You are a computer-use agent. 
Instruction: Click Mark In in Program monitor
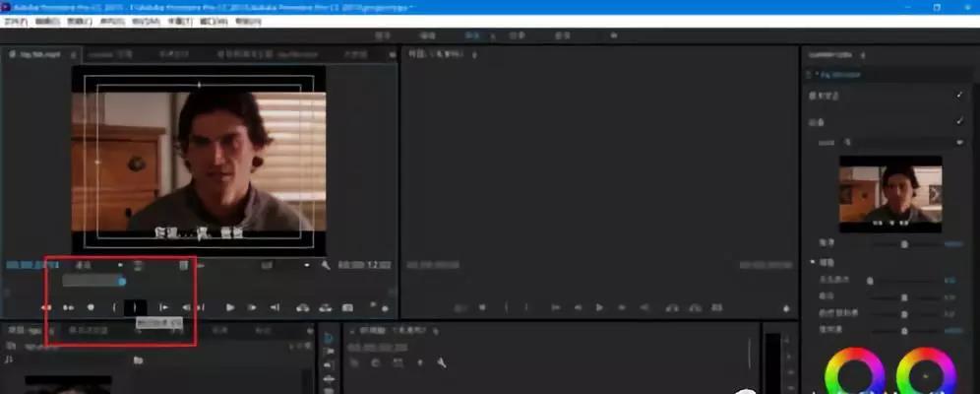coord(507,307)
